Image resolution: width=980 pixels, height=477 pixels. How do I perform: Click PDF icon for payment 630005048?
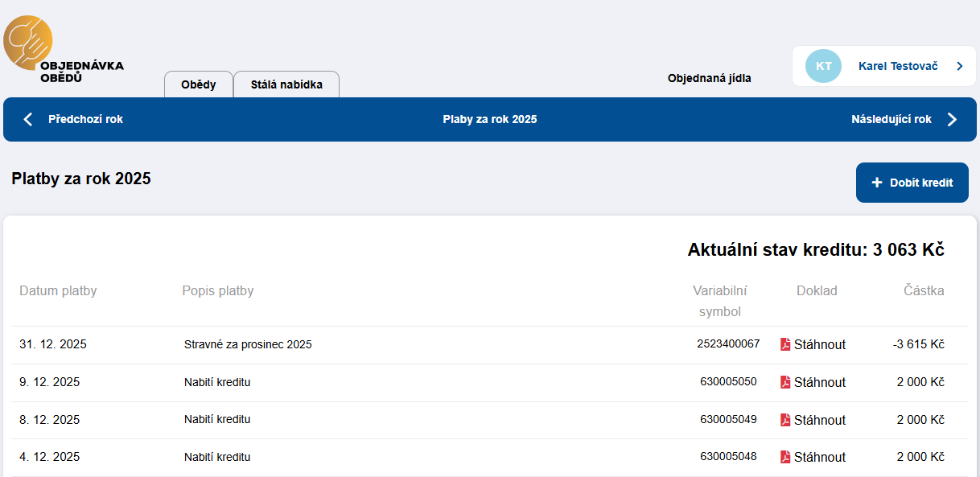[x=785, y=457]
